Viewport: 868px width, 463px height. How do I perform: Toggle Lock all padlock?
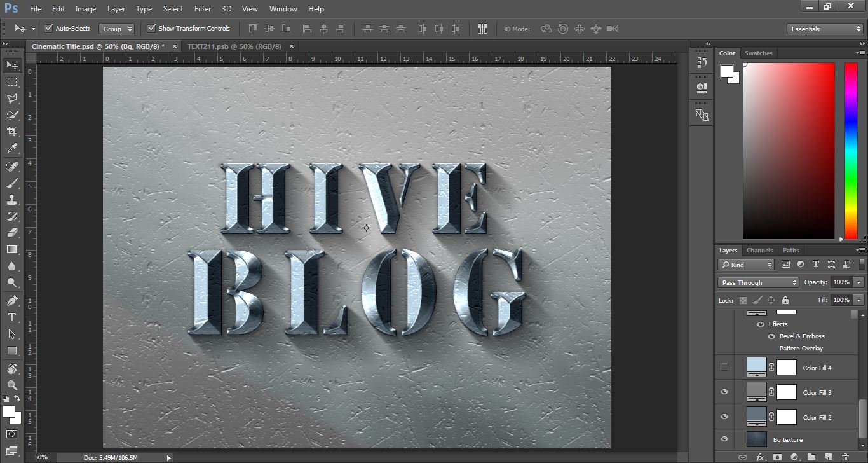tap(785, 300)
